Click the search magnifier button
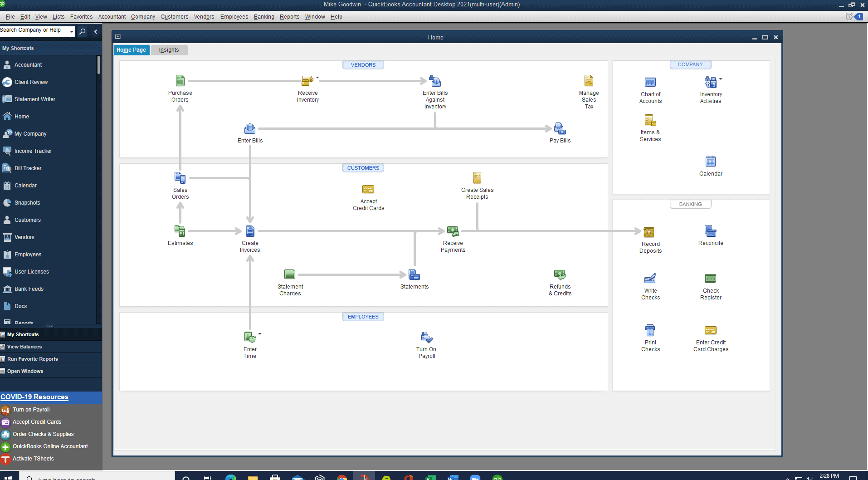This screenshot has height=480, width=868. click(x=83, y=31)
